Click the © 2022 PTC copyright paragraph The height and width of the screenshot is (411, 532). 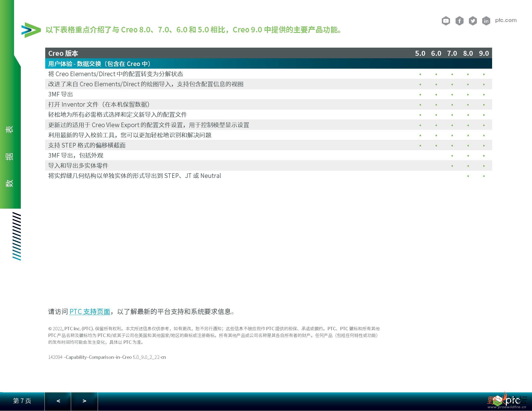(x=214, y=336)
